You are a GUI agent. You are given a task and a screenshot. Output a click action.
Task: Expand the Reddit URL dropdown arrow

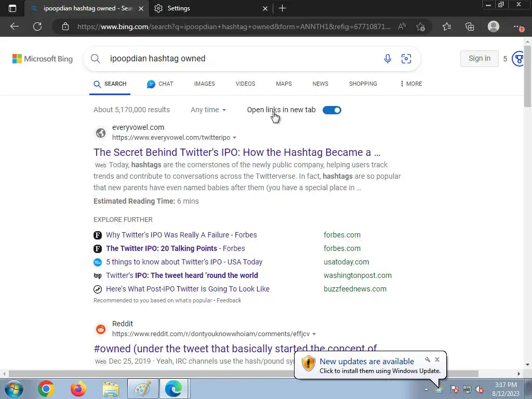coord(314,334)
